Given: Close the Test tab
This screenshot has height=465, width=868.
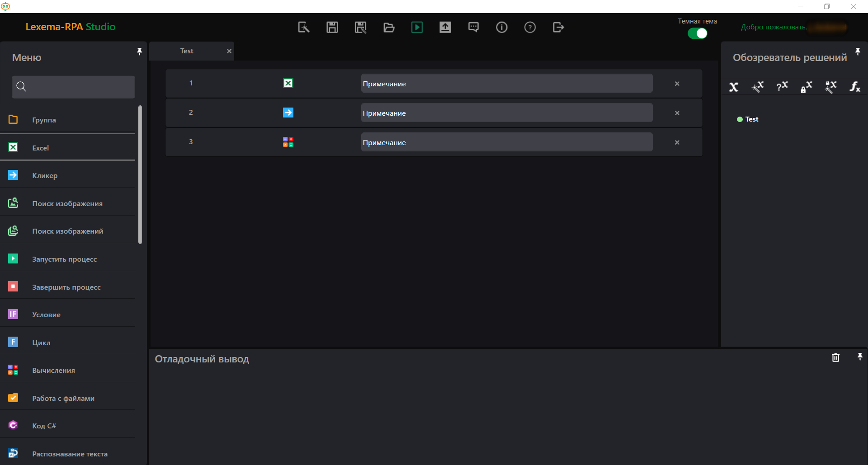Looking at the screenshot, I should (229, 51).
